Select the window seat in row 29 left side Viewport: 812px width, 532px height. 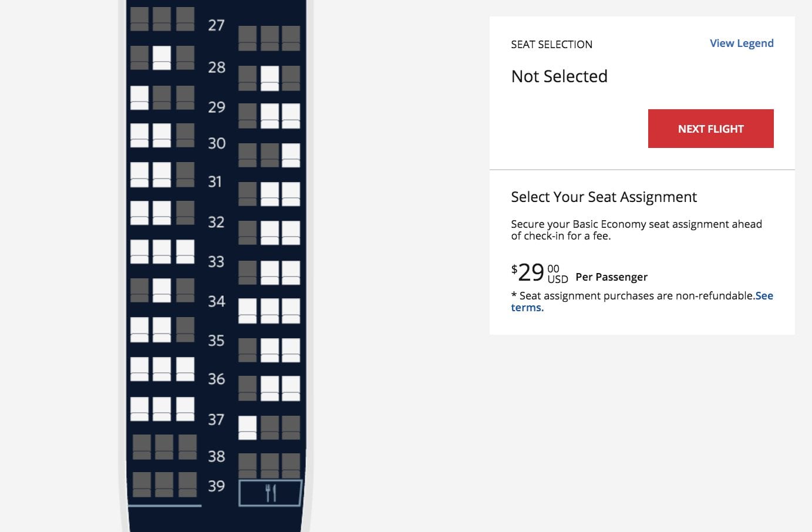tap(139, 97)
